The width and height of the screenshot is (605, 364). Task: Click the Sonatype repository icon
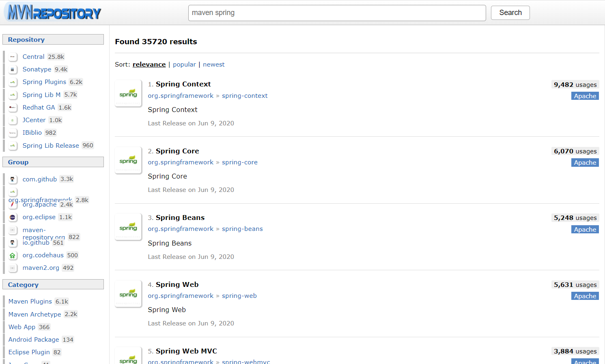[x=13, y=69]
